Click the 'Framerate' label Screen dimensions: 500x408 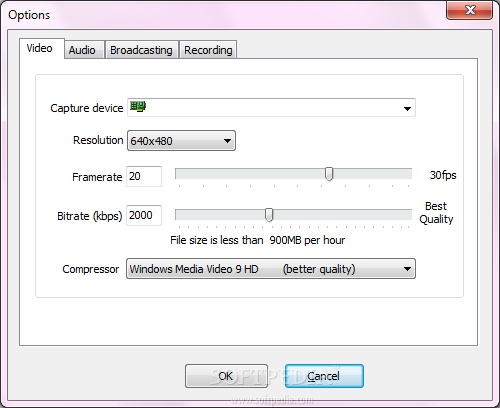coord(97,177)
